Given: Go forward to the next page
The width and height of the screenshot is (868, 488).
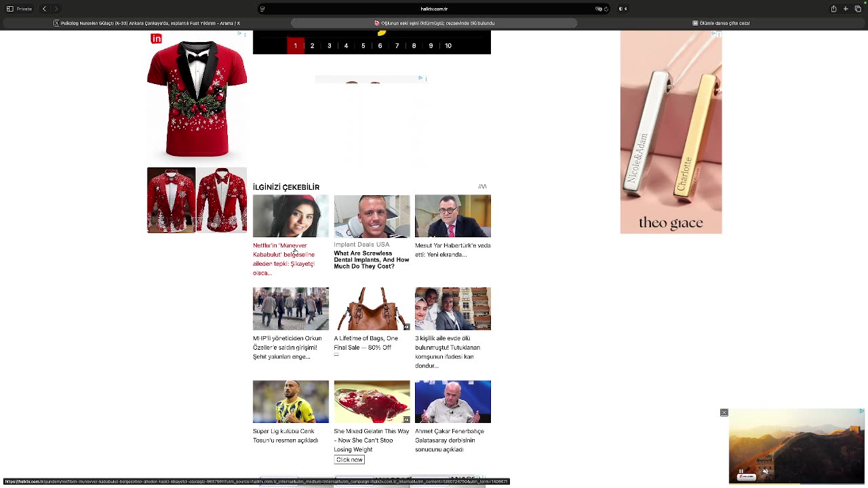Looking at the screenshot, I should pyautogui.click(x=56, y=9).
